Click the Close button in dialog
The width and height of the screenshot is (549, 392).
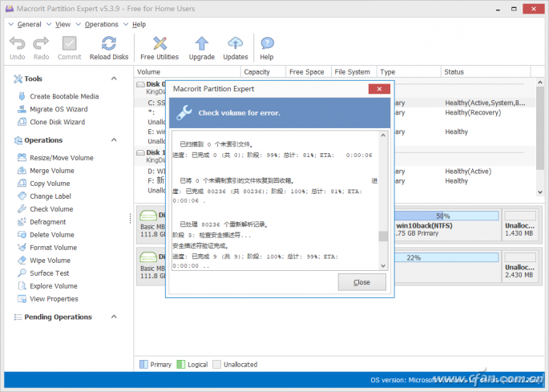(x=362, y=282)
